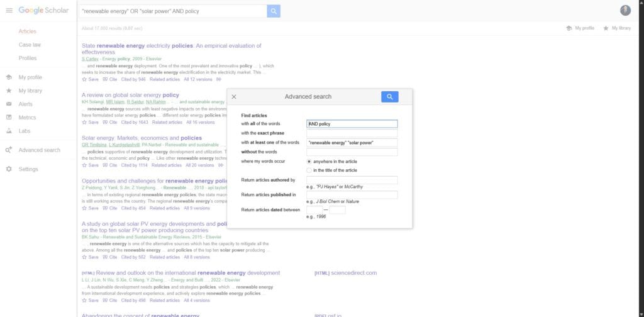Viewport: 644px width, 317px height.
Task: Save Solar energy: Markets, economics and policies
Action: click(91, 165)
